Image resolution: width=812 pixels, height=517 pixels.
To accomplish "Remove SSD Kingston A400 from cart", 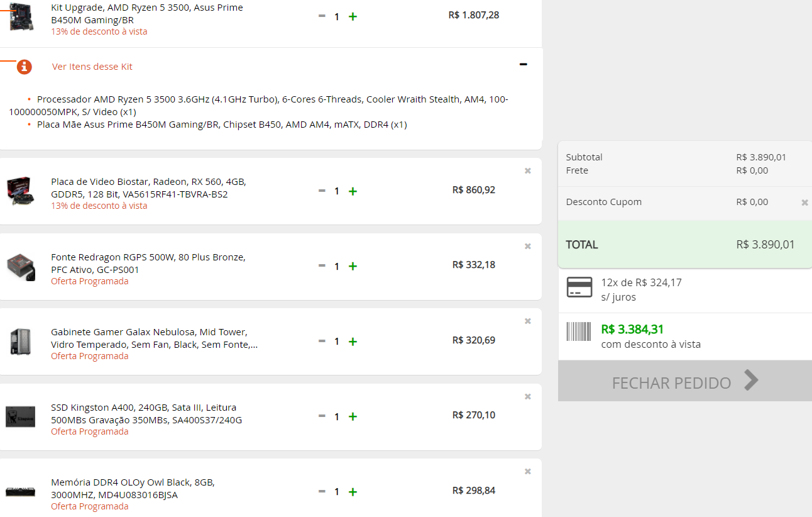I will coord(528,396).
